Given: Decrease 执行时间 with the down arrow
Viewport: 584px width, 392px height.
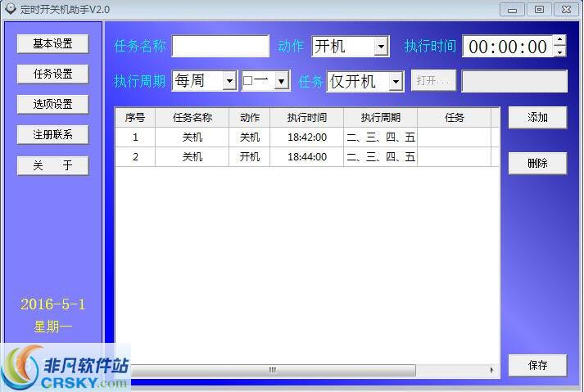Looking at the screenshot, I should pyautogui.click(x=559, y=52).
